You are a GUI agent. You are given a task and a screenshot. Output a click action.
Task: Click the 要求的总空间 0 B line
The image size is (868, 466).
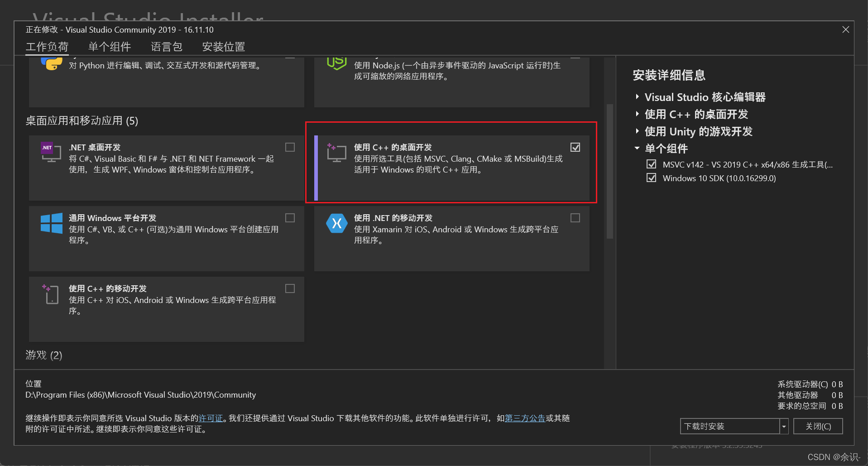[810, 406]
